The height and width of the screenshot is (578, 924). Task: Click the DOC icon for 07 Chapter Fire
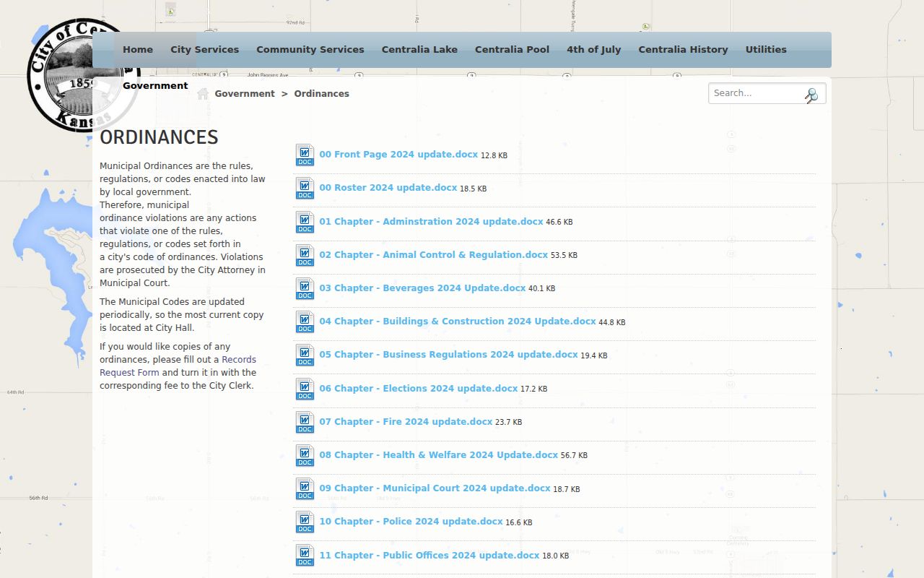click(305, 423)
